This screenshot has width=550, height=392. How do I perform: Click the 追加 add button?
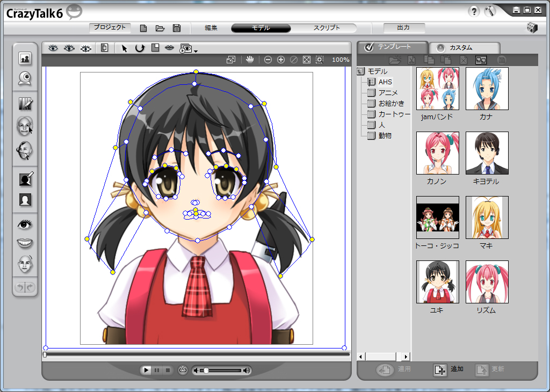pyautogui.click(x=448, y=369)
